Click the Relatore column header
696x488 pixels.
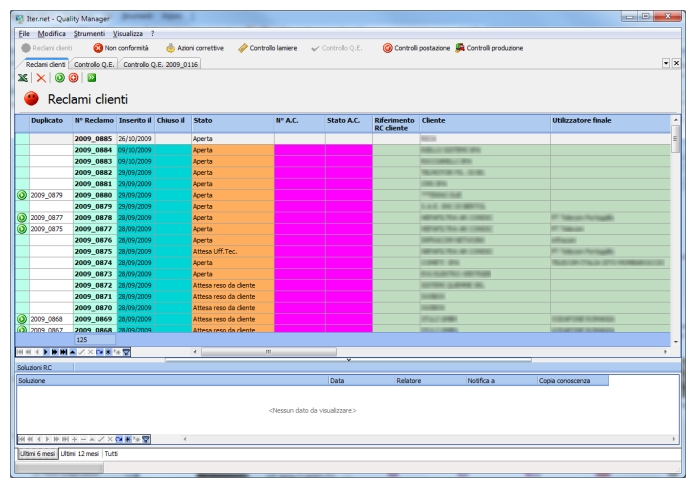(430, 381)
